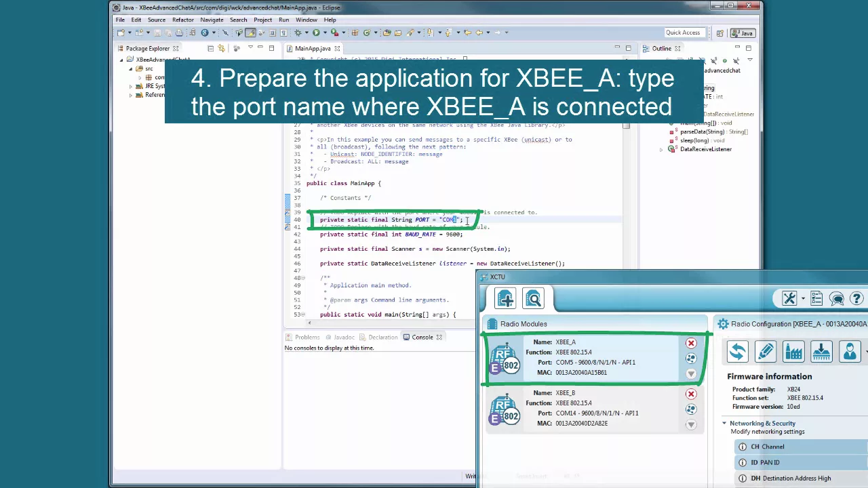Select the XBEE_A radio module
The height and width of the screenshot is (488, 868).
[593, 358]
